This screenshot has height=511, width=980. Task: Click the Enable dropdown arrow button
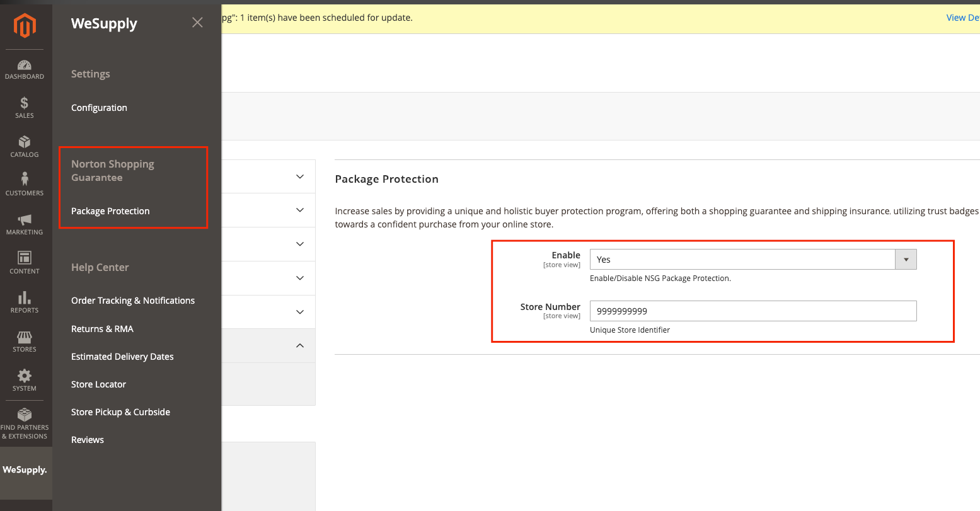click(x=906, y=260)
